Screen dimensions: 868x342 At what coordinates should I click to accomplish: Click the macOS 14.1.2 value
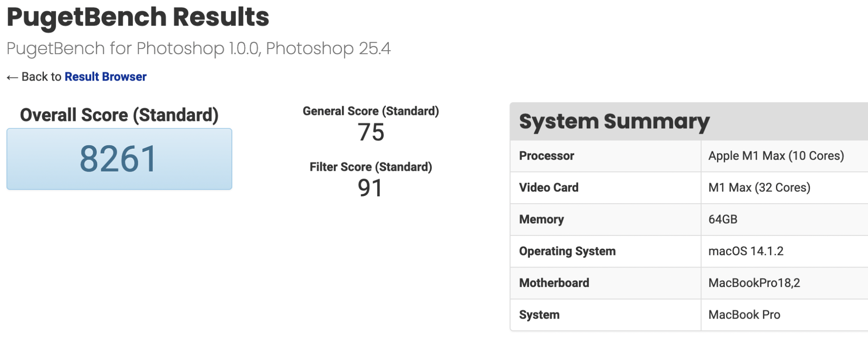coord(746,251)
